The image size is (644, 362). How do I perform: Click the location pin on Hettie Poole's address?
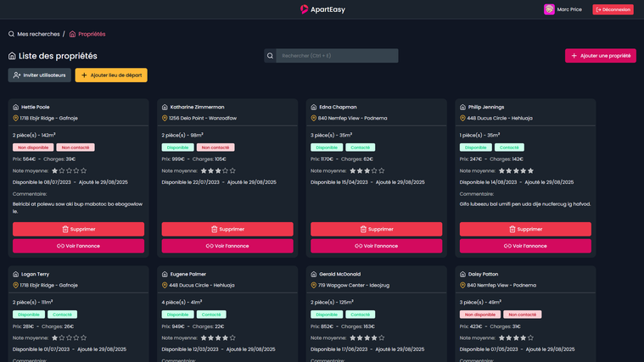pos(15,118)
